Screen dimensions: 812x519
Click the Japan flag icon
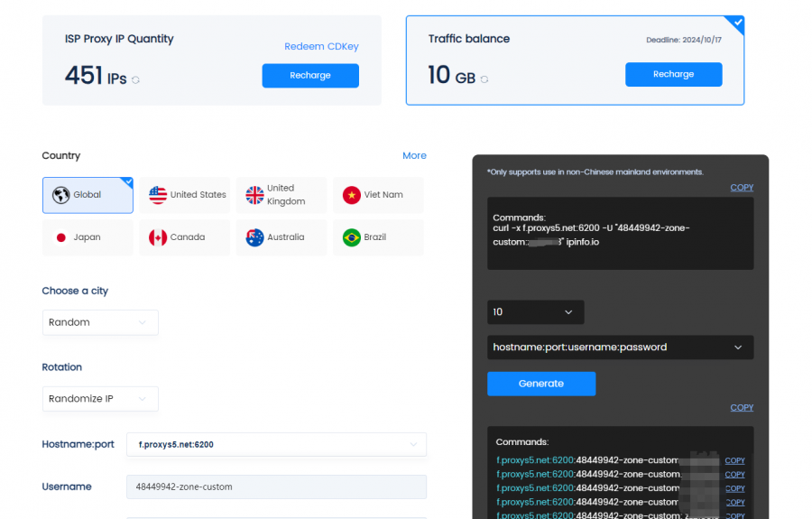click(x=61, y=237)
